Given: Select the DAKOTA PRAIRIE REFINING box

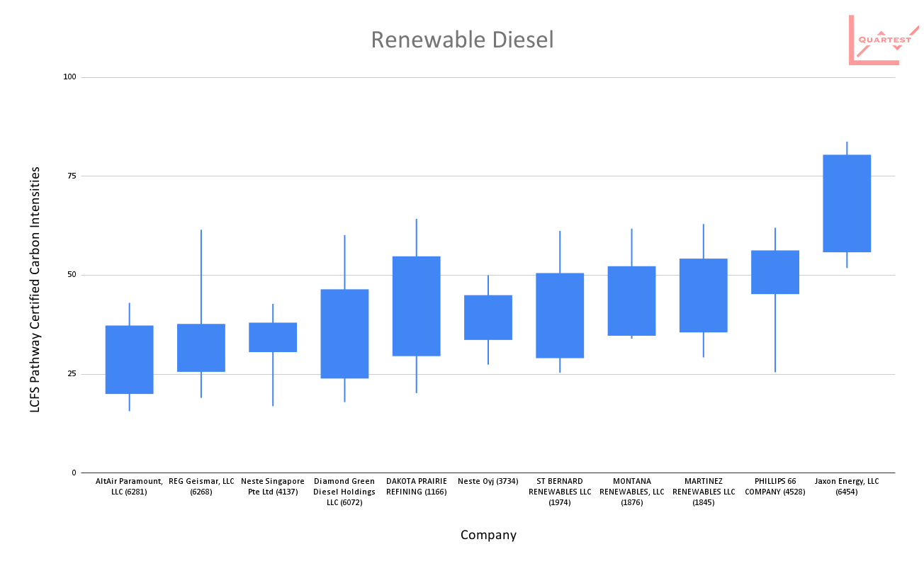Looking at the screenshot, I should click(416, 306).
